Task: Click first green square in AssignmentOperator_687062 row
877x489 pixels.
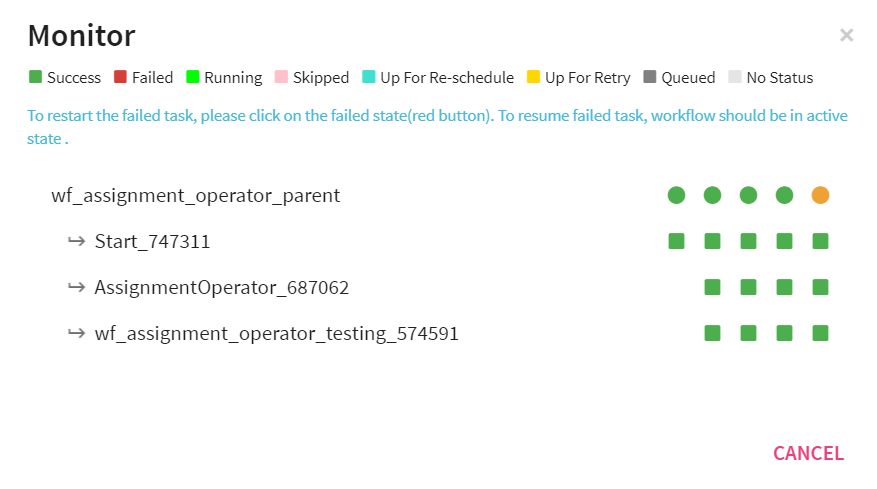Action: (712, 287)
